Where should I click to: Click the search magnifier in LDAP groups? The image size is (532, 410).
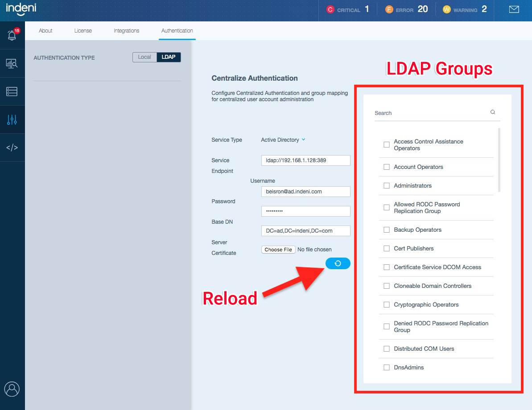(493, 112)
